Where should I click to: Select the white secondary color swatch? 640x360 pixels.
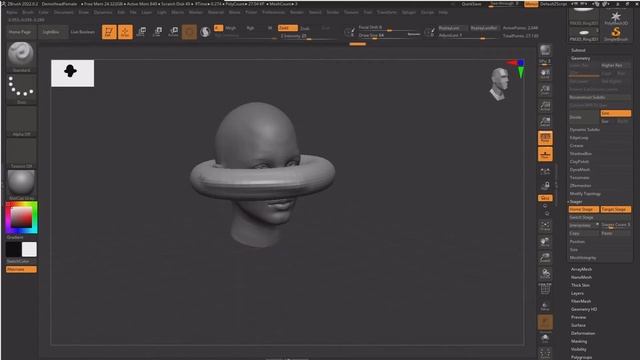(x=29, y=249)
